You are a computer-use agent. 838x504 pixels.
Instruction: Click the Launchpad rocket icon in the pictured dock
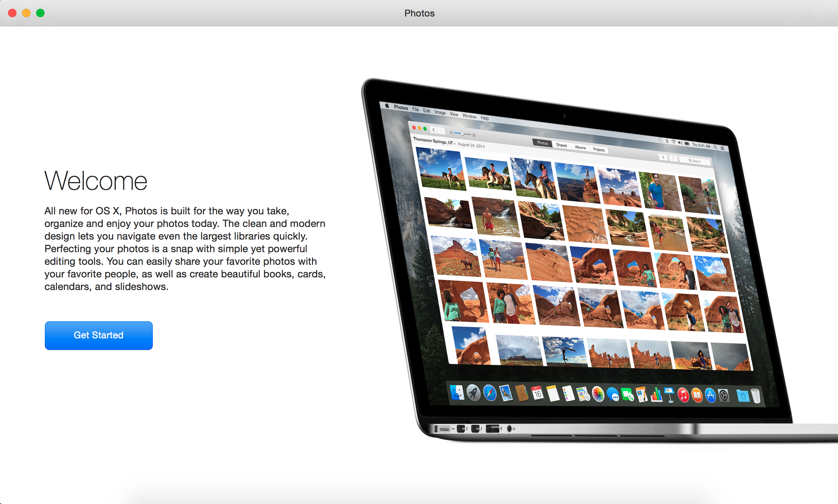473,393
